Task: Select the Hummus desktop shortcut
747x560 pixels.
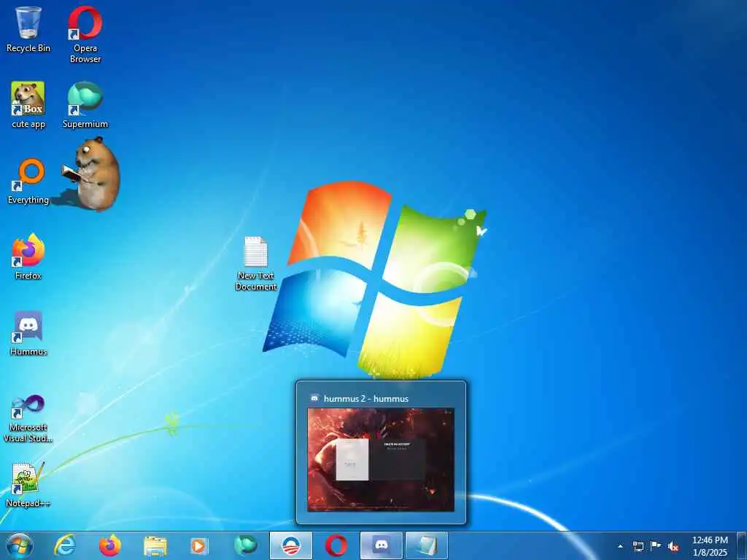Action: (28, 333)
